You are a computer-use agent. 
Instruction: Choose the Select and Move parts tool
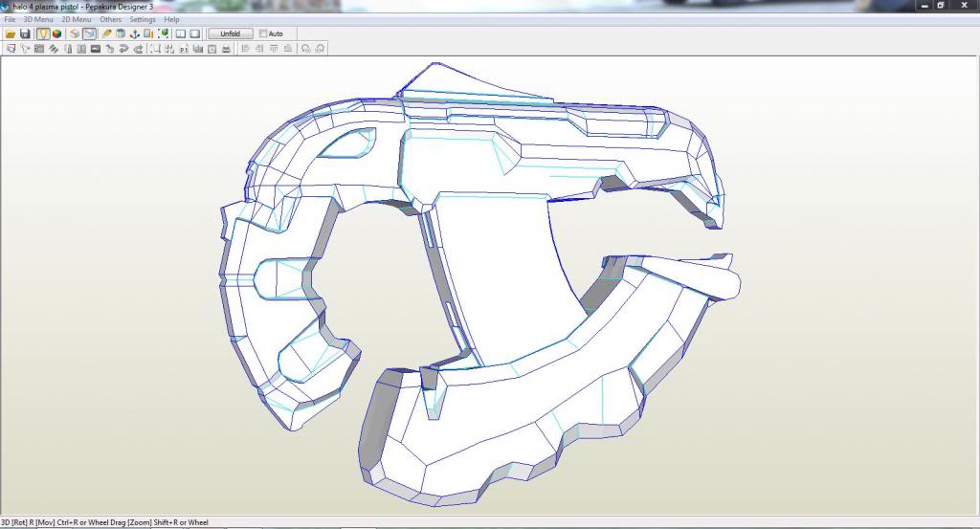(11, 49)
